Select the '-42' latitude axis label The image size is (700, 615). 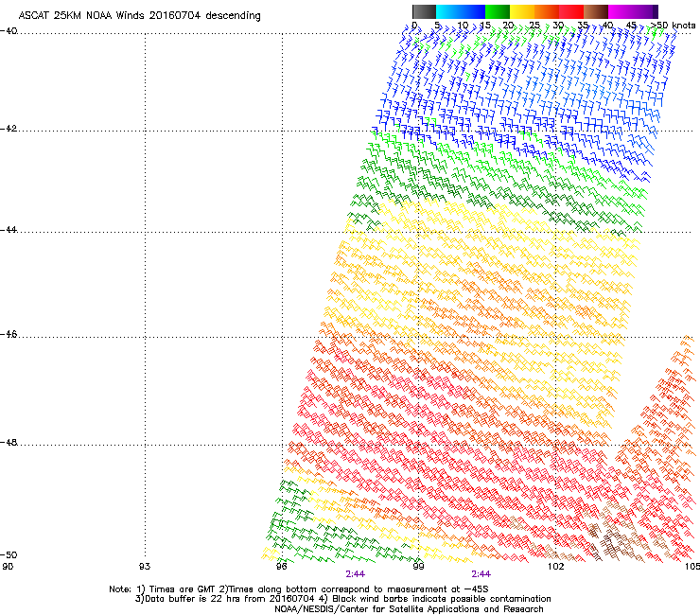pos(9,128)
